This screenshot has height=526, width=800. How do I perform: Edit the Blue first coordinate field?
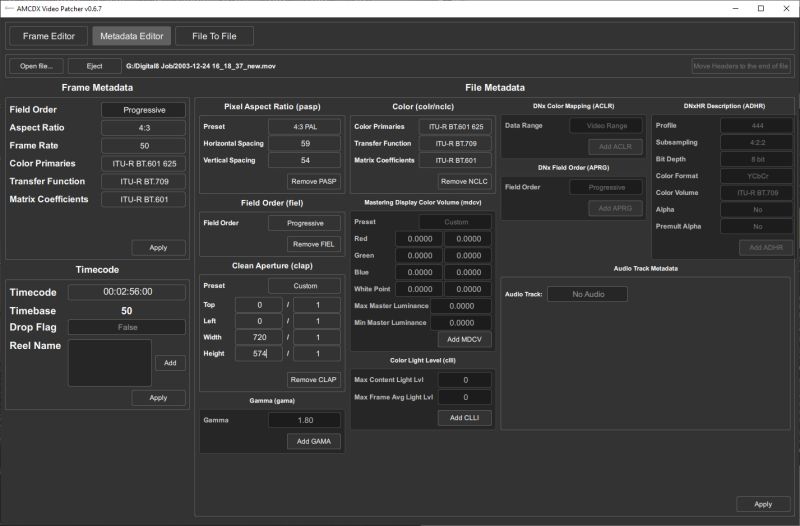click(x=419, y=272)
